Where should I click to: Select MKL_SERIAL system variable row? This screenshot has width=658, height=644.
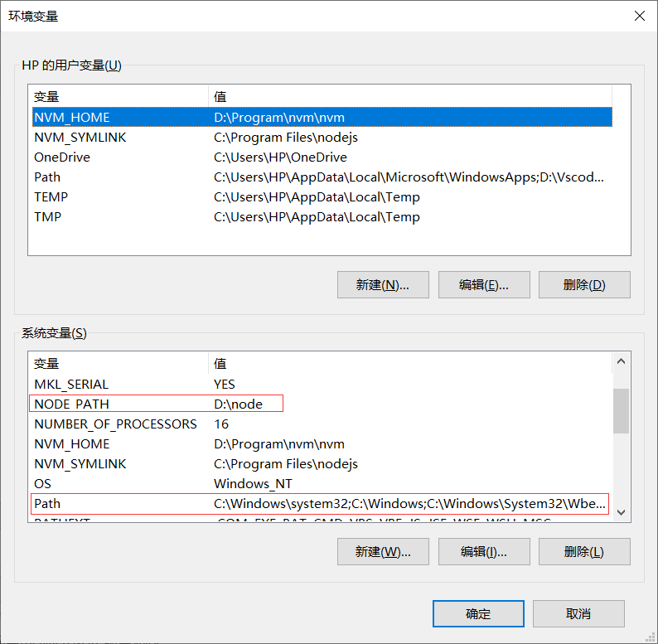pos(71,385)
